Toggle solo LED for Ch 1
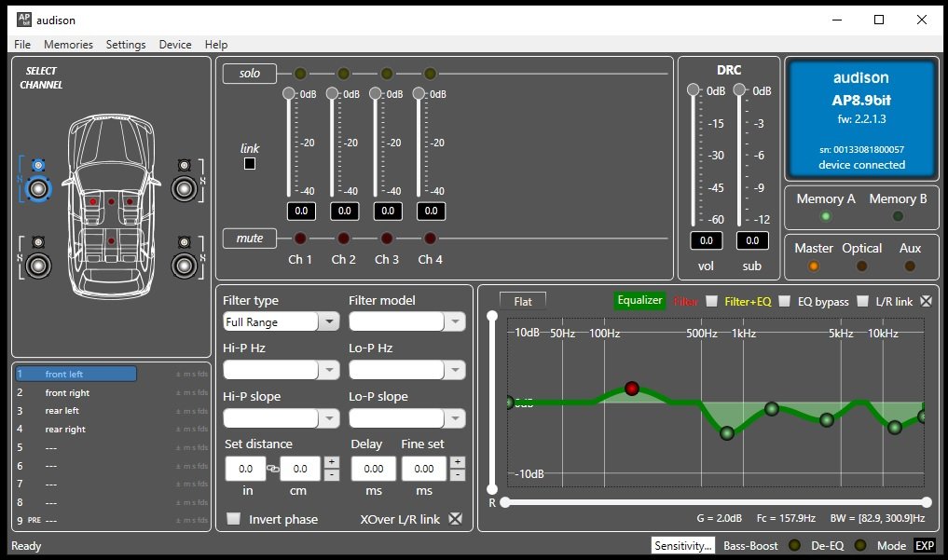Viewport: 948px width, 560px height. pos(300,74)
